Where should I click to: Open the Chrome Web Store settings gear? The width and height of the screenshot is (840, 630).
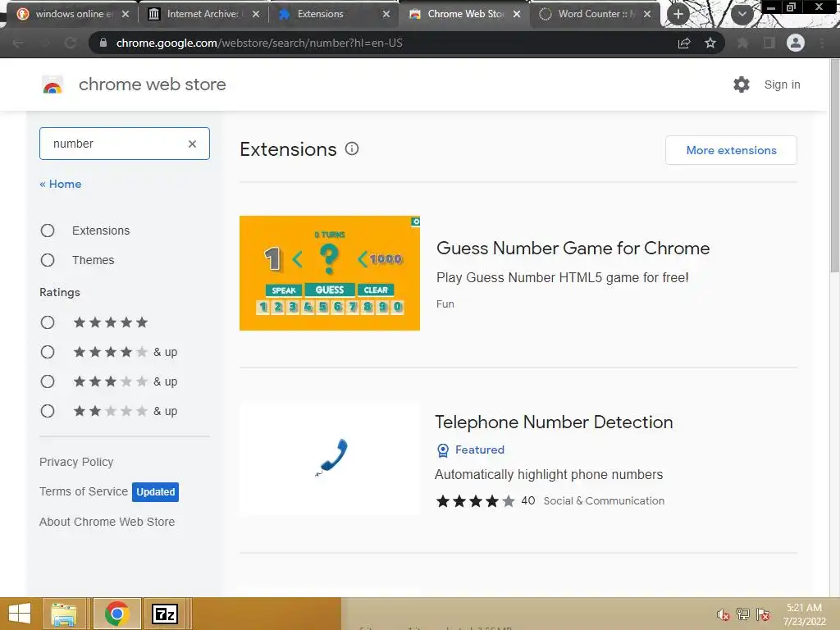pyautogui.click(x=742, y=84)
